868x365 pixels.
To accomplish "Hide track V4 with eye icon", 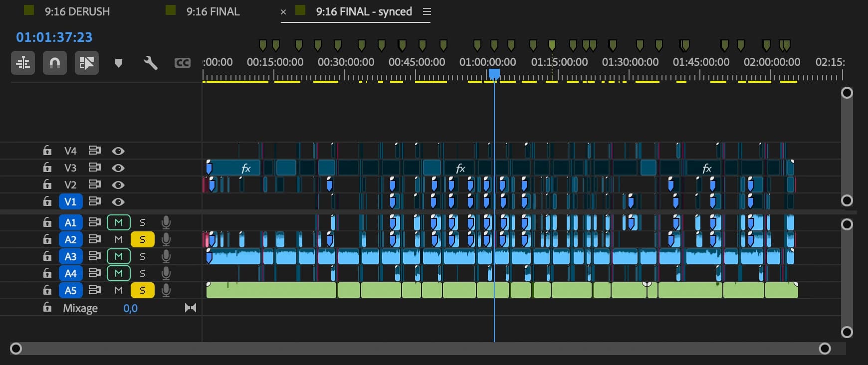I will click(x=118, y=151).
